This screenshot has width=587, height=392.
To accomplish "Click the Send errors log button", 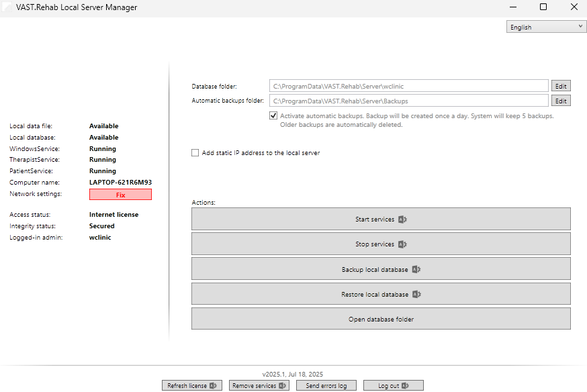I will (x=326, y=385).
